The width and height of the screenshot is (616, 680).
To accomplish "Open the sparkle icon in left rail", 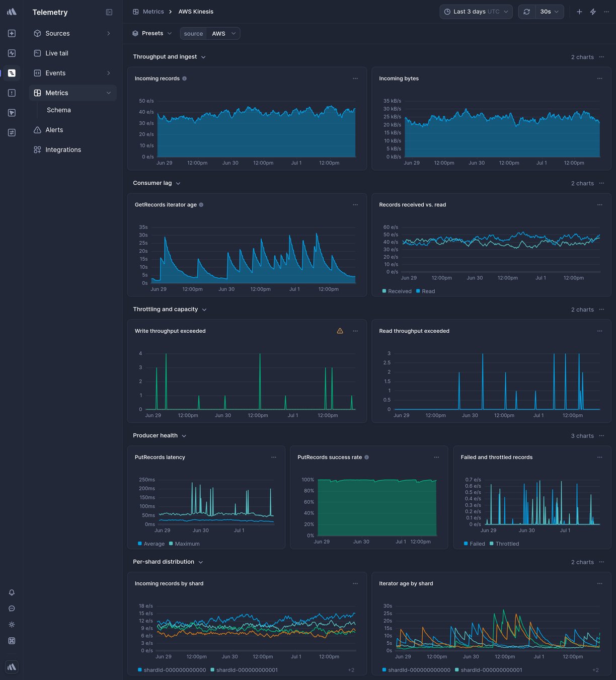I will (12, 33).
